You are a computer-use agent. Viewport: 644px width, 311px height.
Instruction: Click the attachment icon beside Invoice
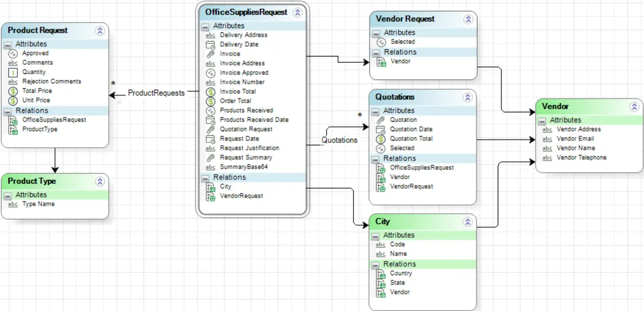click(211, 54)
